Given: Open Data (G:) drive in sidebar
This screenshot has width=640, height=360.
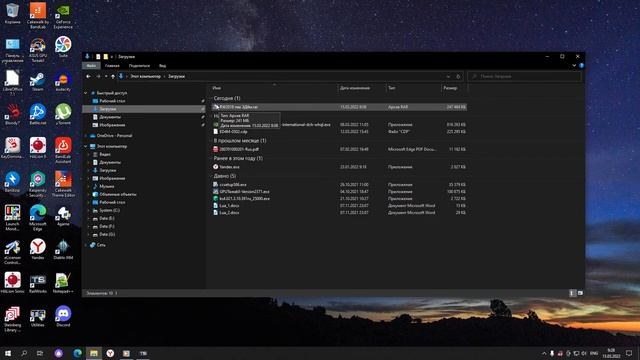Looking at the screenshot, I should point(107,234).
